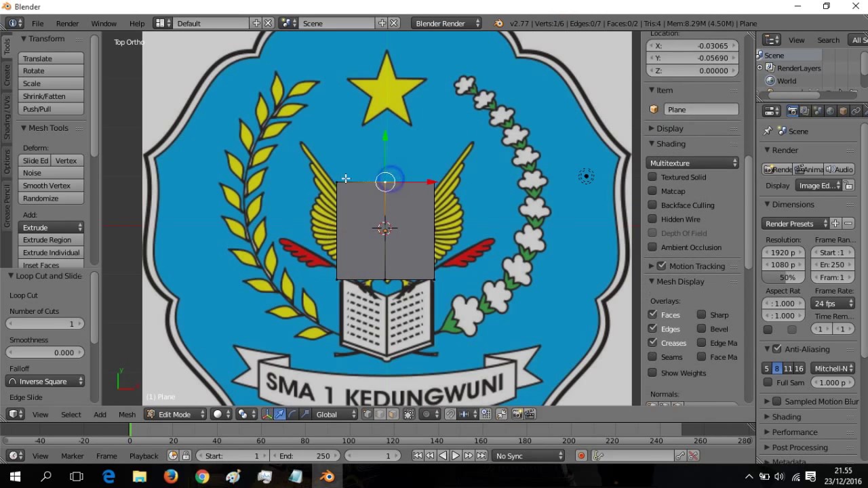Enable Ambient Occlusion checkbox
The height and width of the screenshot is (488, 868).
[652, 247]
